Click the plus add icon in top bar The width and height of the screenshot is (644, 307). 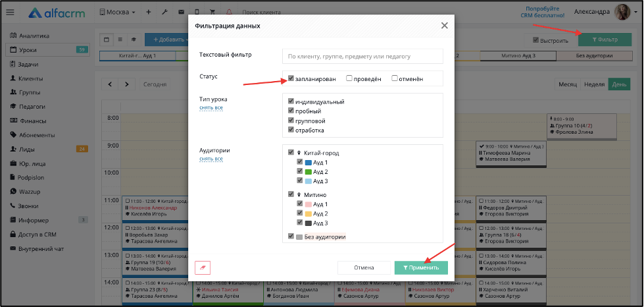click(x=148, y=13)
